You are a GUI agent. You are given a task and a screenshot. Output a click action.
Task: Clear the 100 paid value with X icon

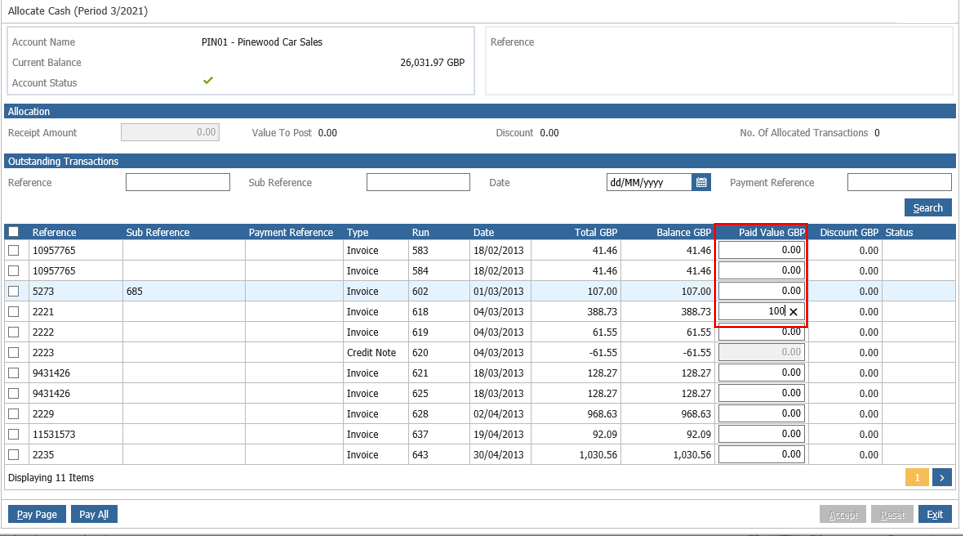coord(793,312)
